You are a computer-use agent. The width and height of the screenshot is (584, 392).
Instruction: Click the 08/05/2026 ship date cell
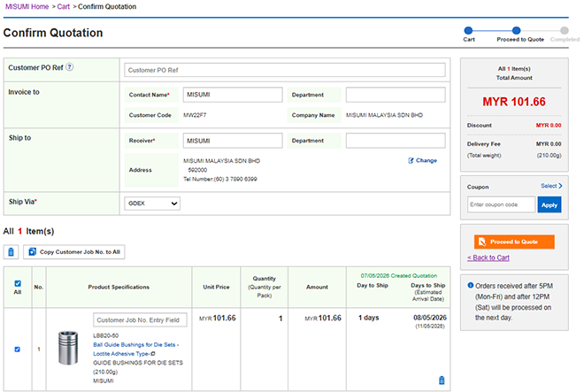click(430, 318)
